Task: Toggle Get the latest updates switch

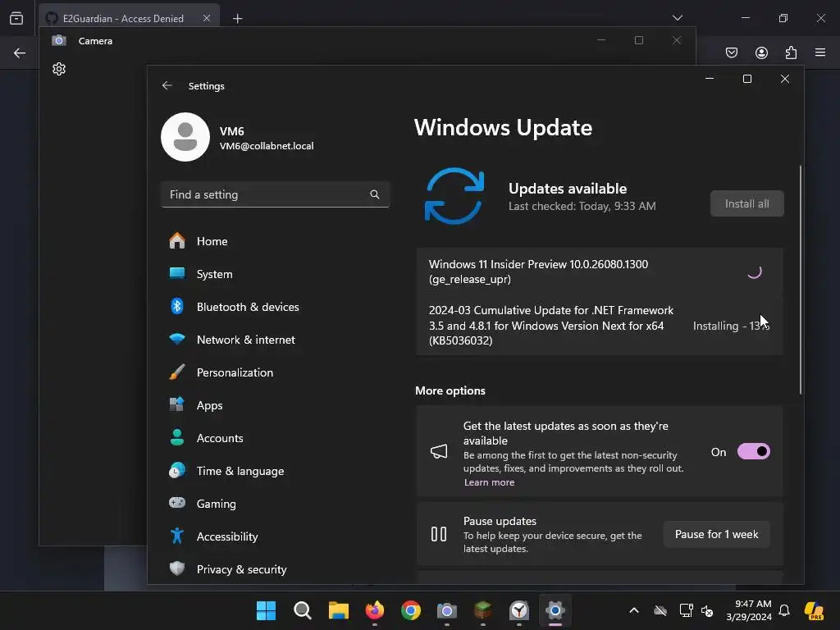Action: click(x=754, y=452)
